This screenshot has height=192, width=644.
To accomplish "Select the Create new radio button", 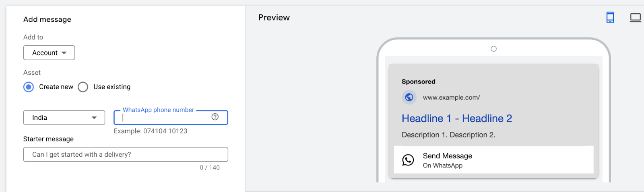I will point(29,87).
